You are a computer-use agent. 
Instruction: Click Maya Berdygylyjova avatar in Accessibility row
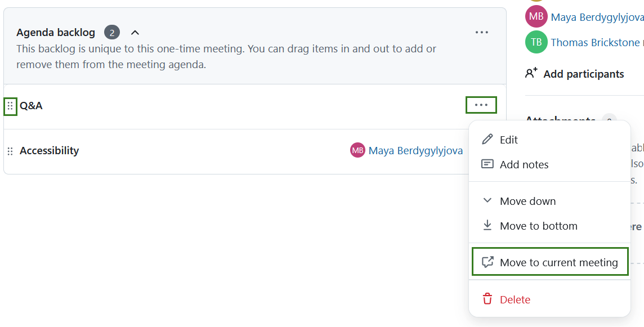click(357, 150)
